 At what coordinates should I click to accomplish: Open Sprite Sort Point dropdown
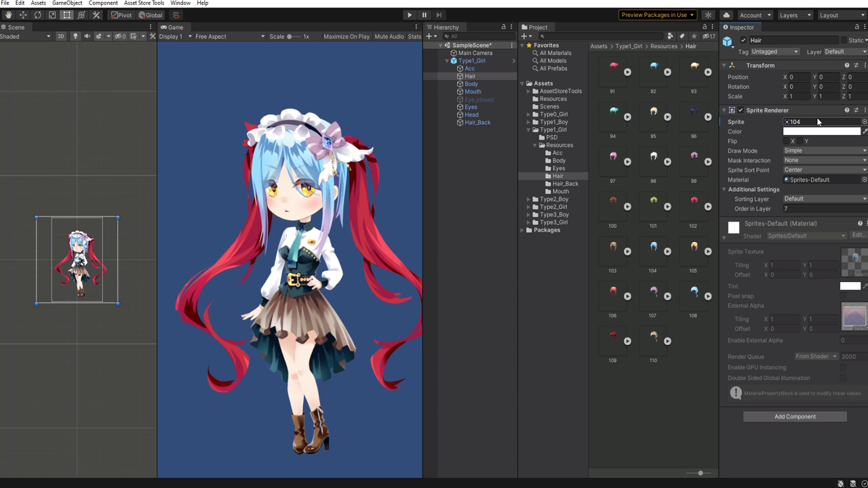pyautogui.click(x=825, y=169)
